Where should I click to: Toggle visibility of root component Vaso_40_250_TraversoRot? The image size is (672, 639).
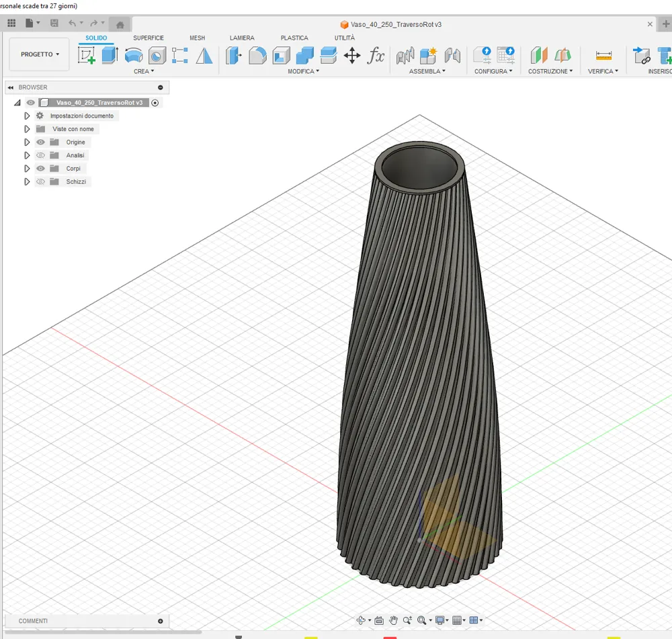[x=30, y=103]
